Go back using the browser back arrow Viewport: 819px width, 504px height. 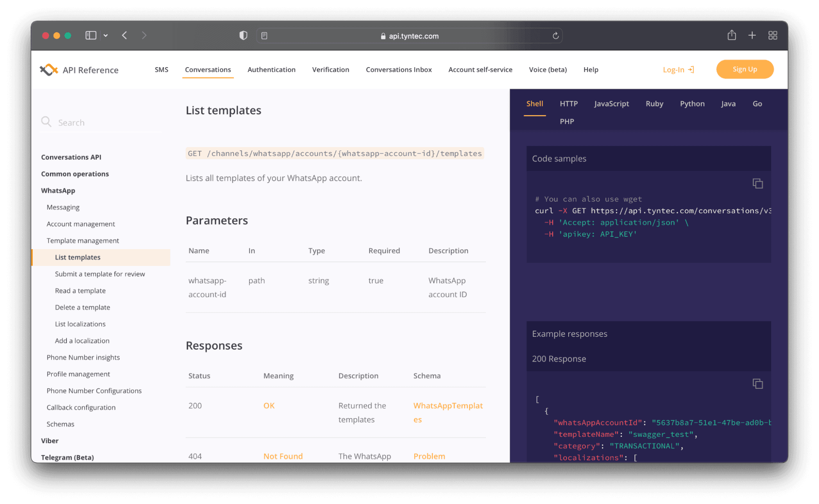point(125,35)
